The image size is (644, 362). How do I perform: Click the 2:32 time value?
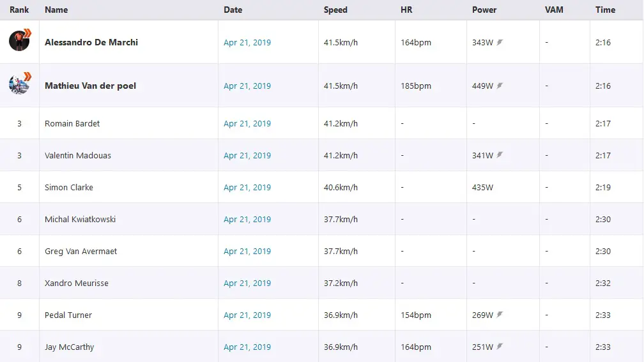603,283
